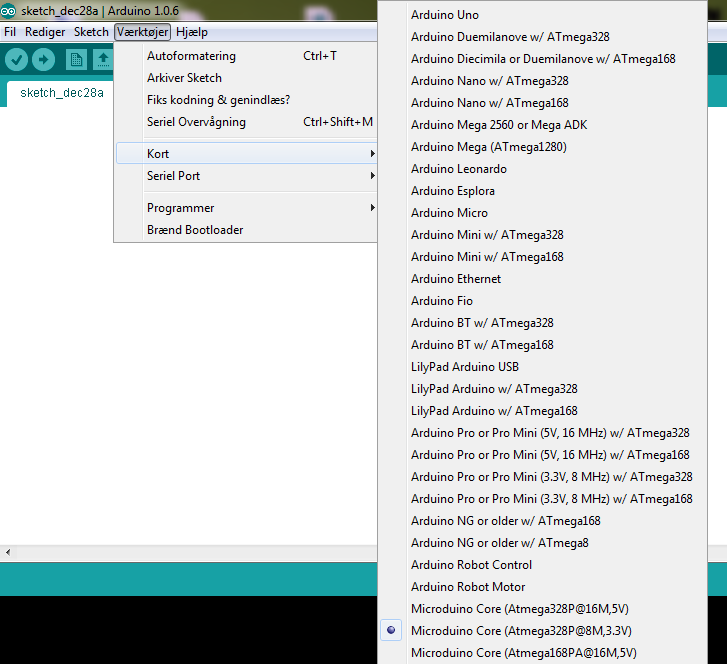This screenshot has width=727, height=664.
Task: Close the Værktøjer menu
Action: point(142,32)
